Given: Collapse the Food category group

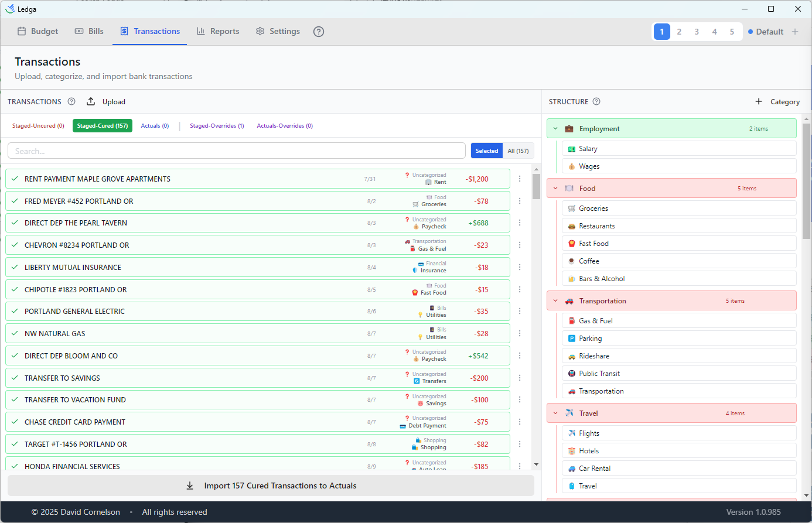Looking at the screenshot, I should coord(555,189).
